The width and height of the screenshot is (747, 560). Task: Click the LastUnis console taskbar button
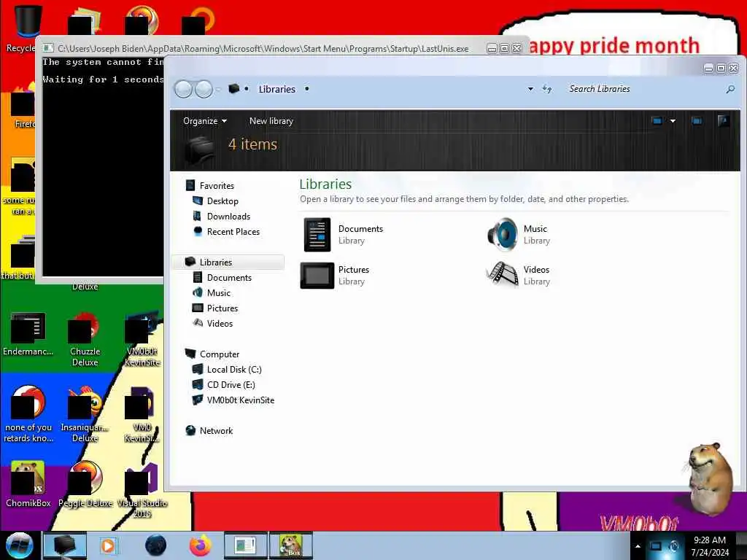pos(245,545)
